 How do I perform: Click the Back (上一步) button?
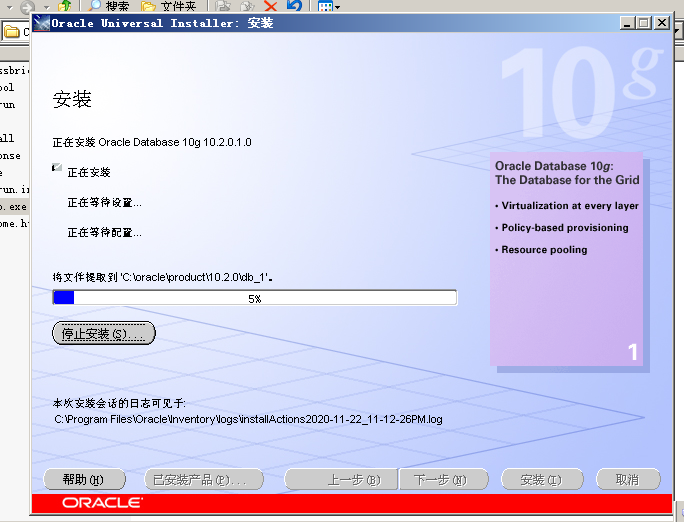[341, 479]
